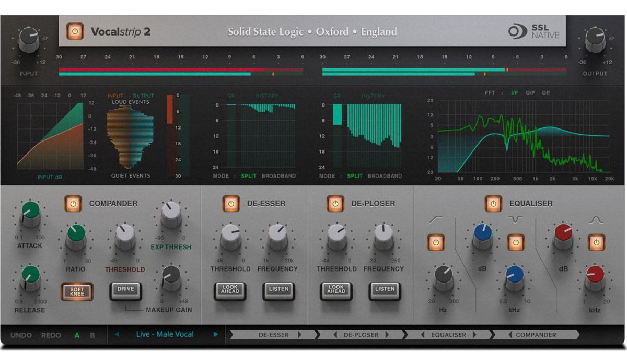Image resolution: width=627 pixels, height=364 pixels.
Task: Move Compander left in processing order
Action: point(509,335)
